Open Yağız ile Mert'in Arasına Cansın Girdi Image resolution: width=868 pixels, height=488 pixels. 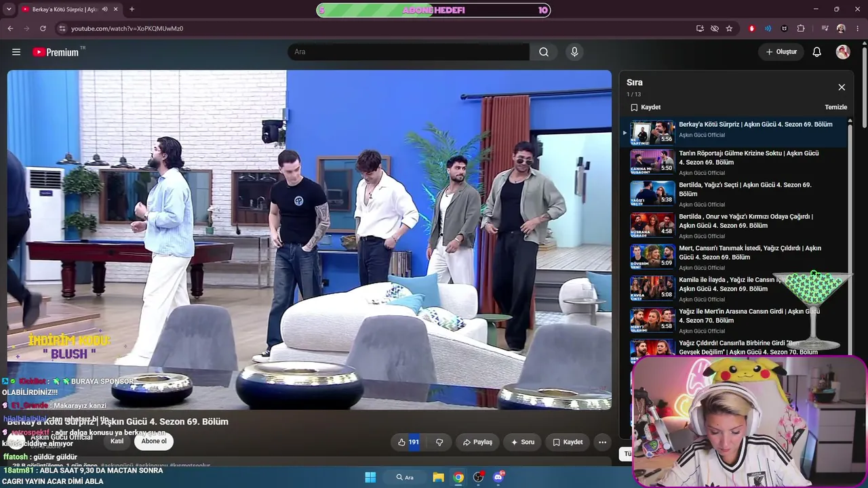click(734, 321)
